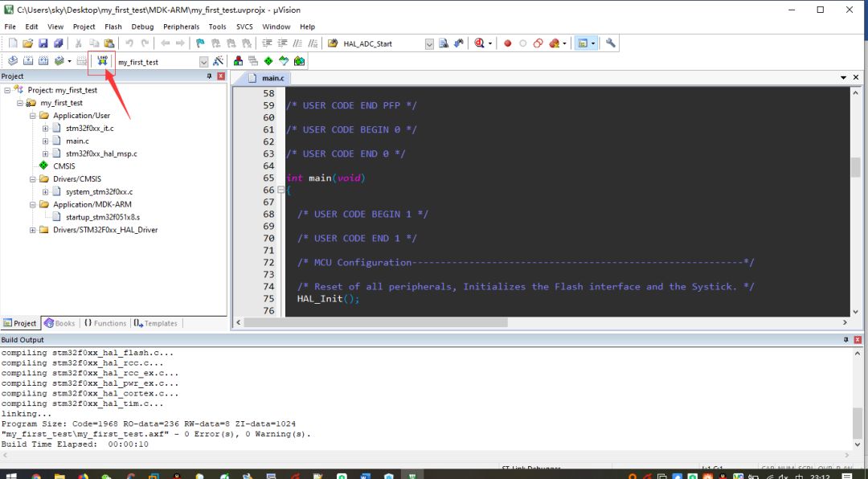Pin the Build Output panel
The image size is (868, 479).
[845, 340]
